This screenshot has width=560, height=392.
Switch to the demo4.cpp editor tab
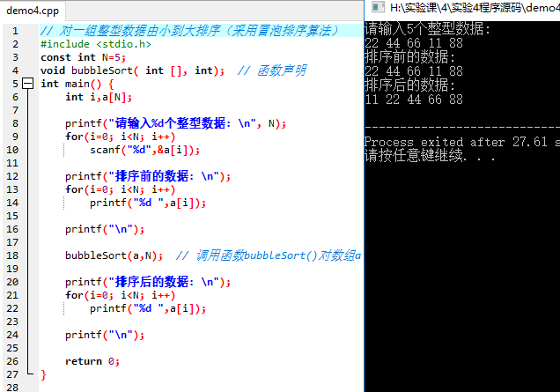pyautogui.click(x=33, y=11)
